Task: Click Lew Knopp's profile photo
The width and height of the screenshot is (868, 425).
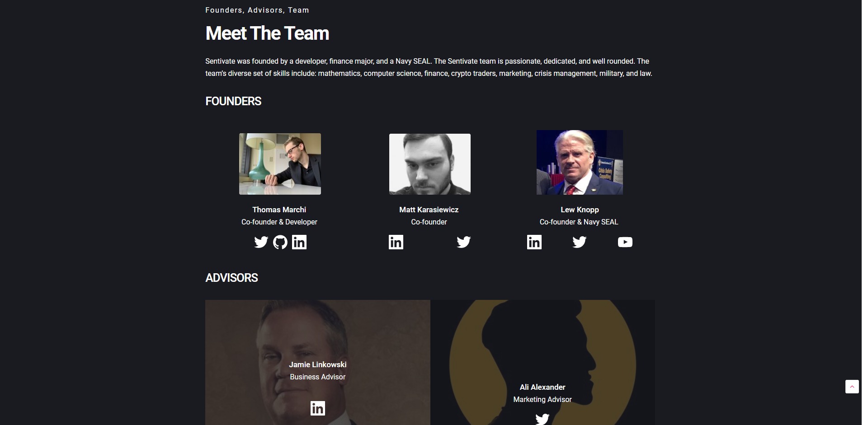Action: 580,163
